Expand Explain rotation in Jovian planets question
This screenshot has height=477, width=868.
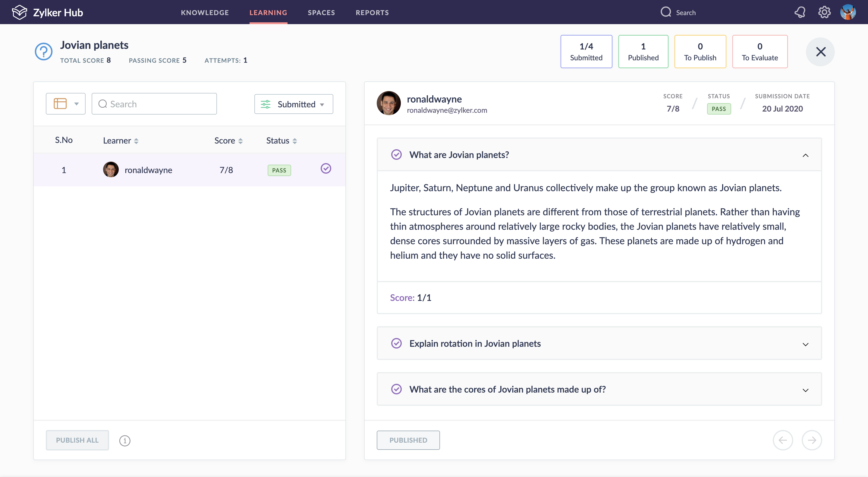(x=805, y=344)
